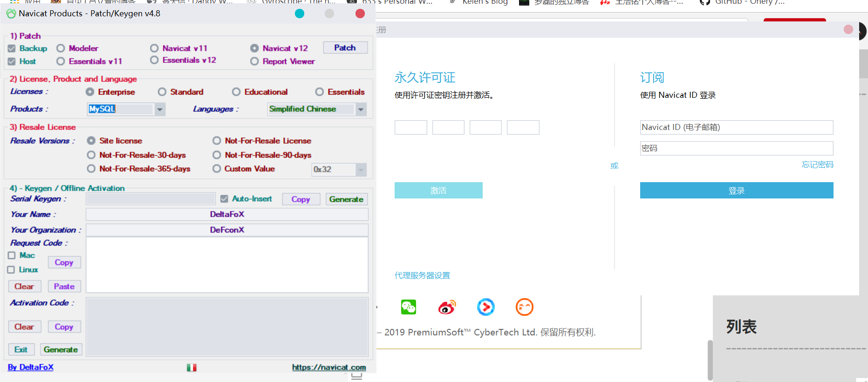Pick the Essentials license radio

tap(319, 92)
